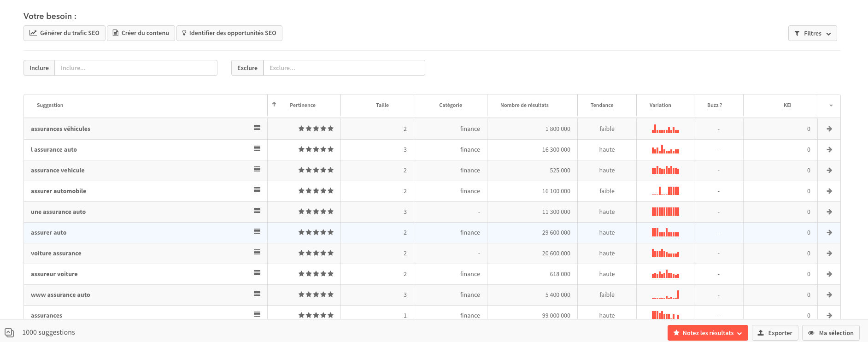This screenshot has width=868, height=342.
Task: Click pertinence stars for assurer auto
Action: [x=316, y=232]
